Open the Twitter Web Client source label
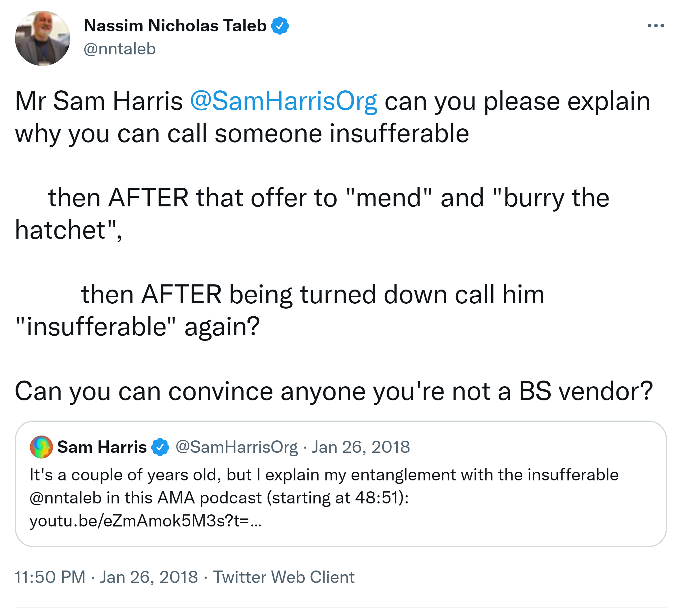The image size is (679, 616). point(284,577)
